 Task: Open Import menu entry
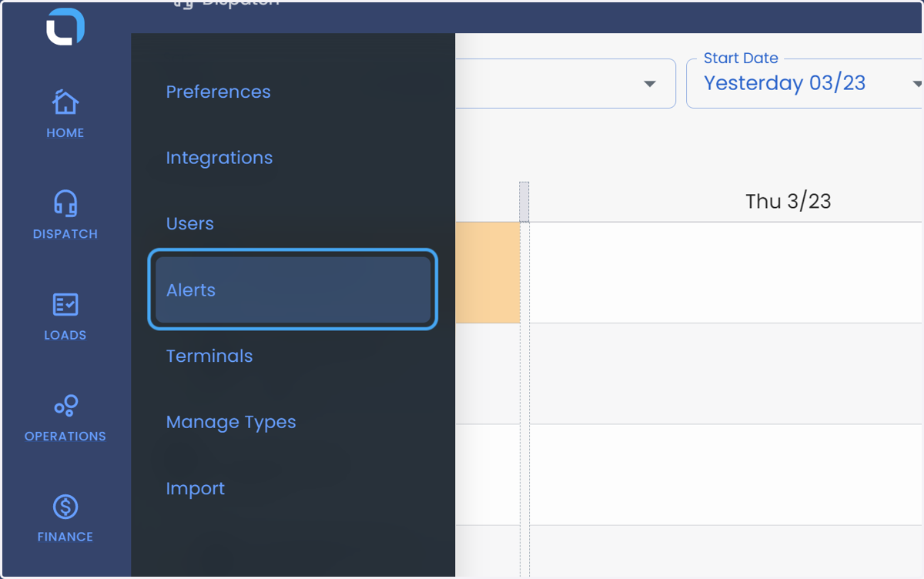tap(196, 489)
